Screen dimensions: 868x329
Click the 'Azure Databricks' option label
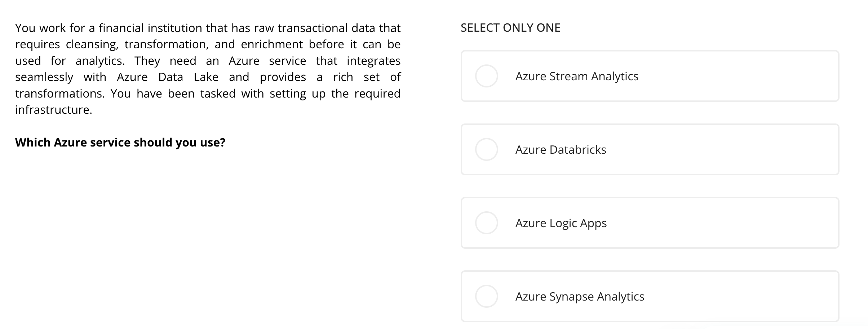[561, 150]
